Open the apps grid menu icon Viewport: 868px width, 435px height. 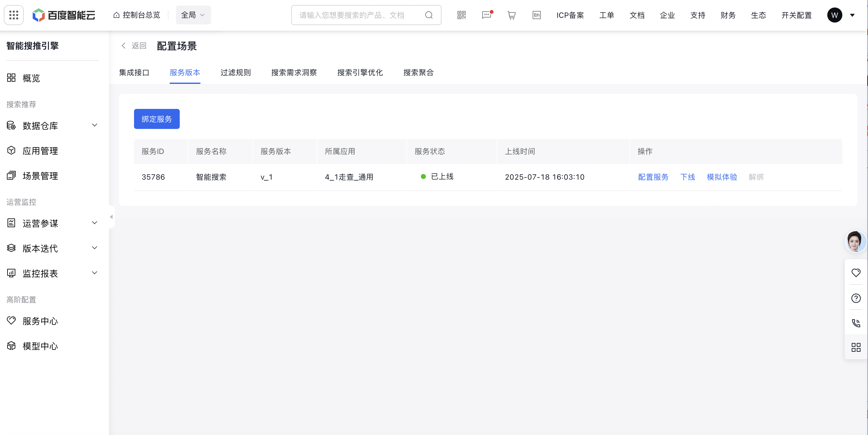tap(14, 15)
